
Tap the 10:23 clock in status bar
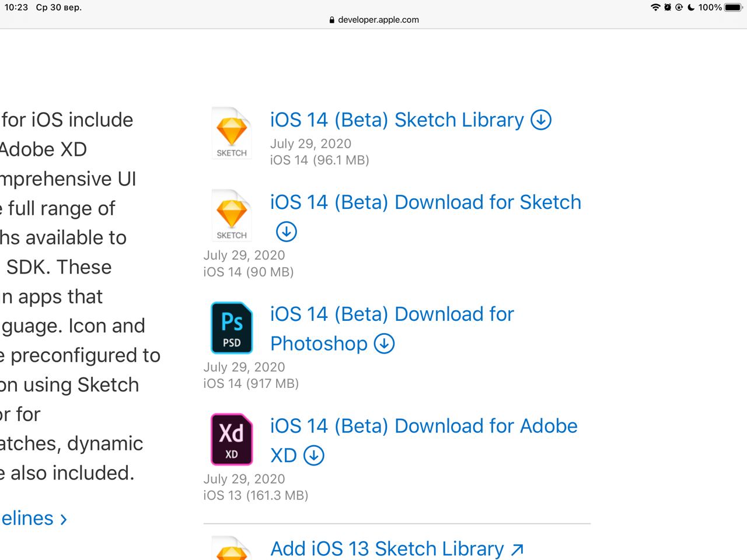16,8
